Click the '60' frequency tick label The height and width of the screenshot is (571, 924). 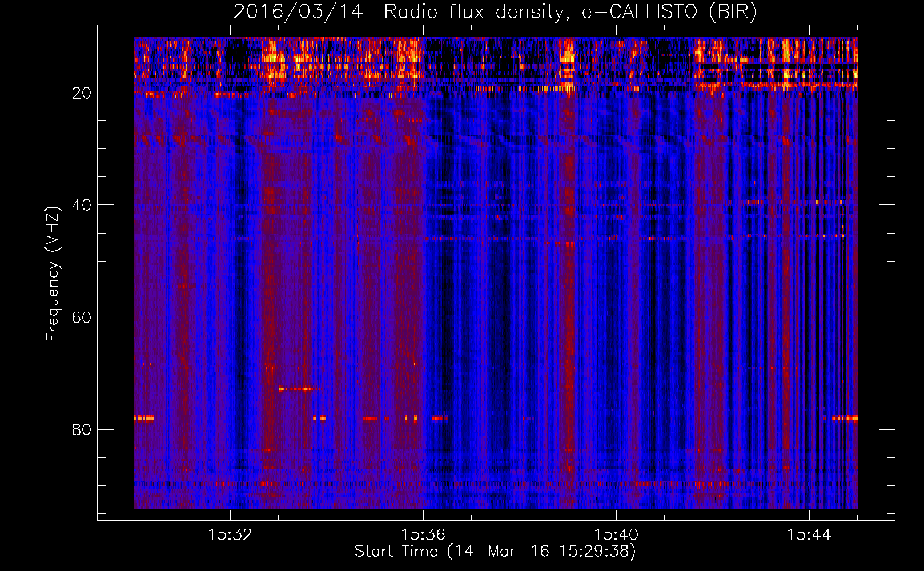coord(82,317)
